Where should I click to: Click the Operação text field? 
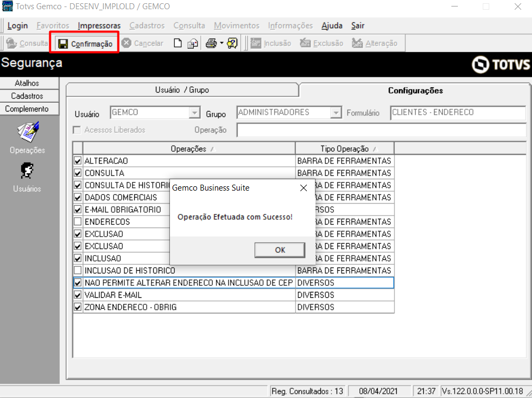tap(382, 130)
